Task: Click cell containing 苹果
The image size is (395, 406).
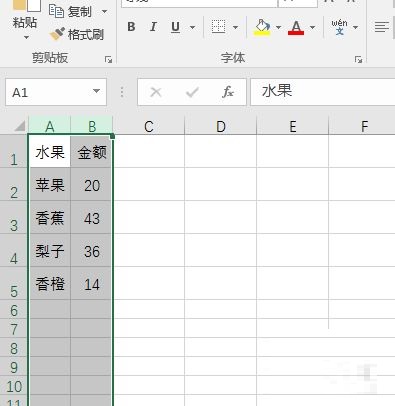Action: [50, 184]
